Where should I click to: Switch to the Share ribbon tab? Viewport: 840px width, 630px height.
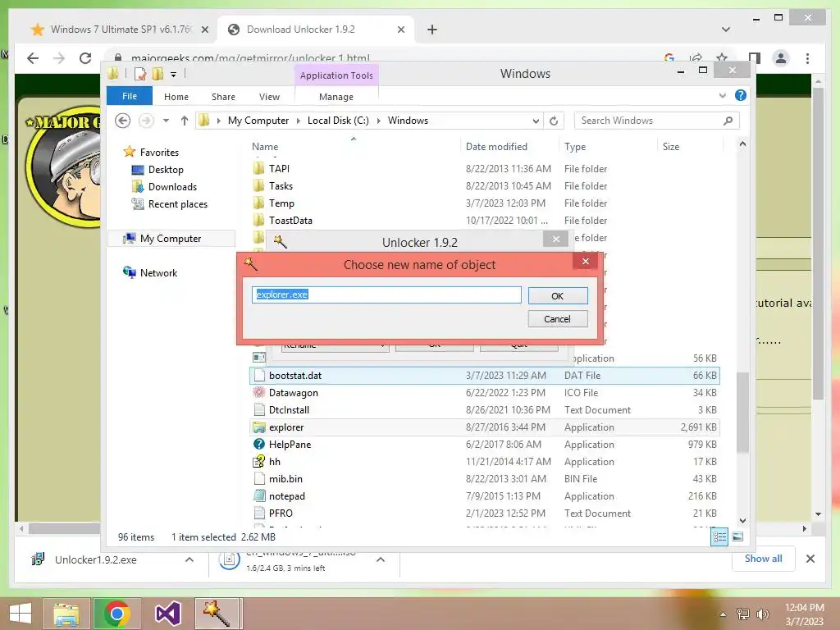pos(223,97)
